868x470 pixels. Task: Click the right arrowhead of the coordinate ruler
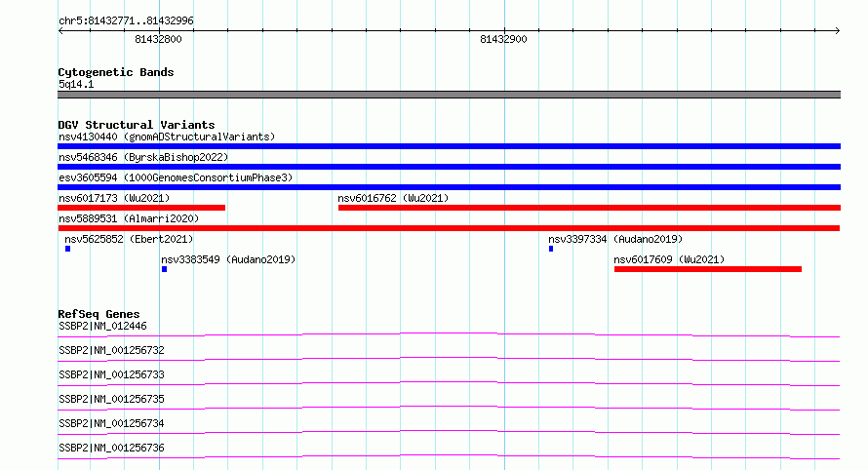[x=838, y=31]
